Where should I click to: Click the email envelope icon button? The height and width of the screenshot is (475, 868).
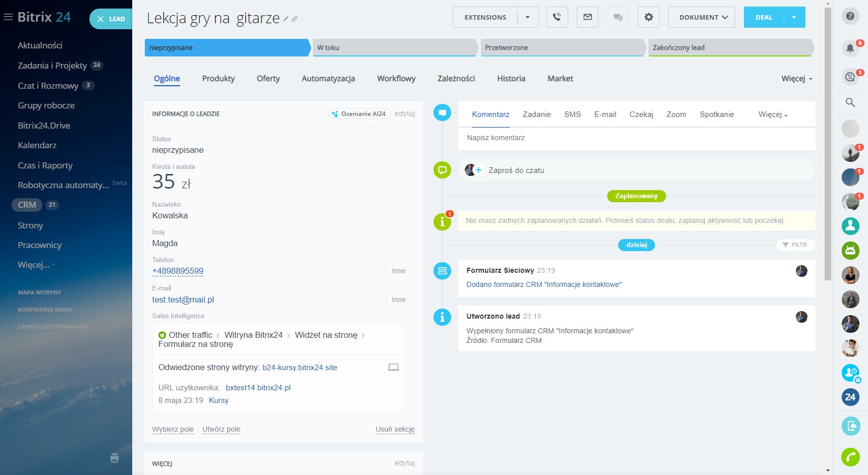coord(587,17)
